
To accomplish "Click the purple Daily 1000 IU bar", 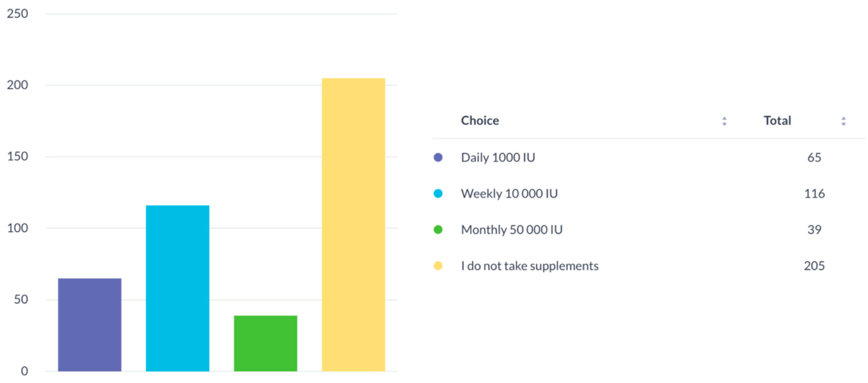I will point(90,324).
